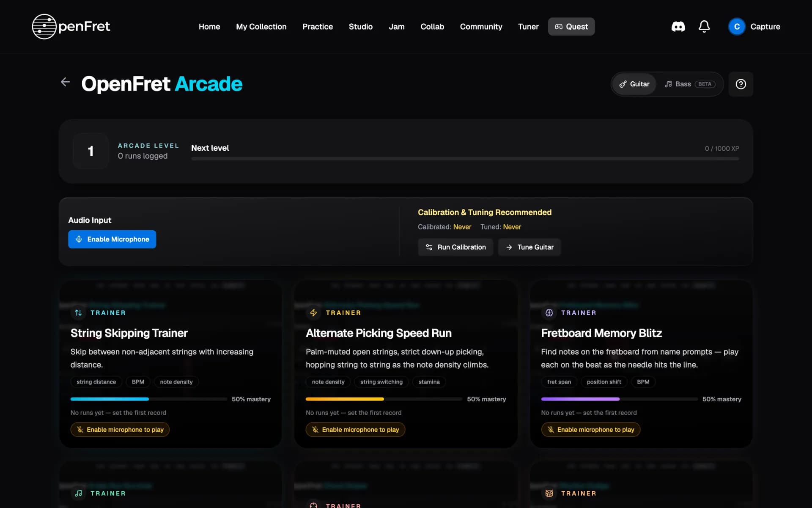Open the Home page
812x508 pixels.
tap(209, 27)
